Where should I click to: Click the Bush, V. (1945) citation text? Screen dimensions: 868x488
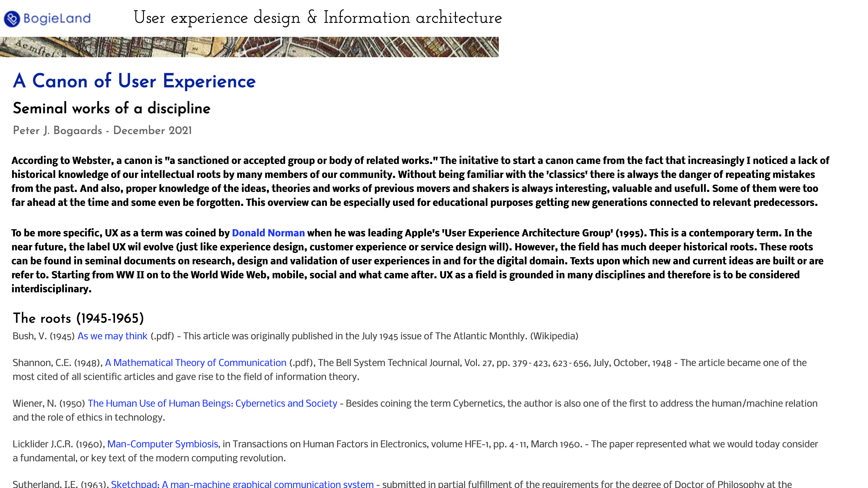click(x=43, y=336)
